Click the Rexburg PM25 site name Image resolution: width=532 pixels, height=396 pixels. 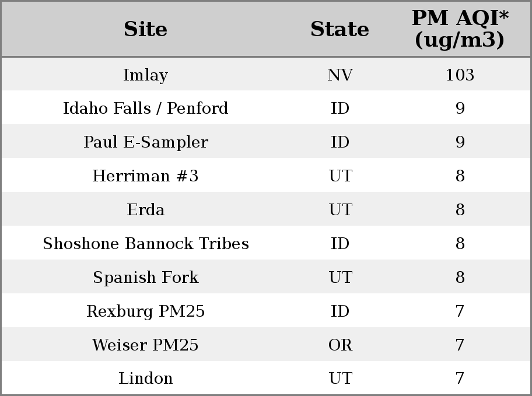pos(146,311)
